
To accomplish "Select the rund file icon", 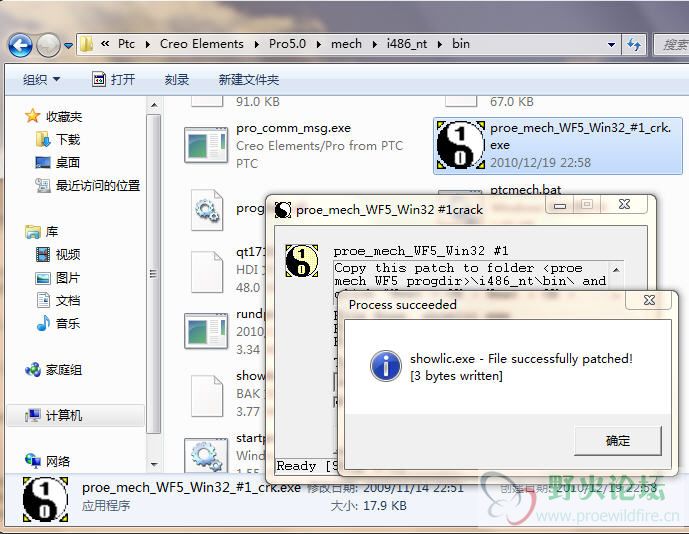I will (206, 331).
